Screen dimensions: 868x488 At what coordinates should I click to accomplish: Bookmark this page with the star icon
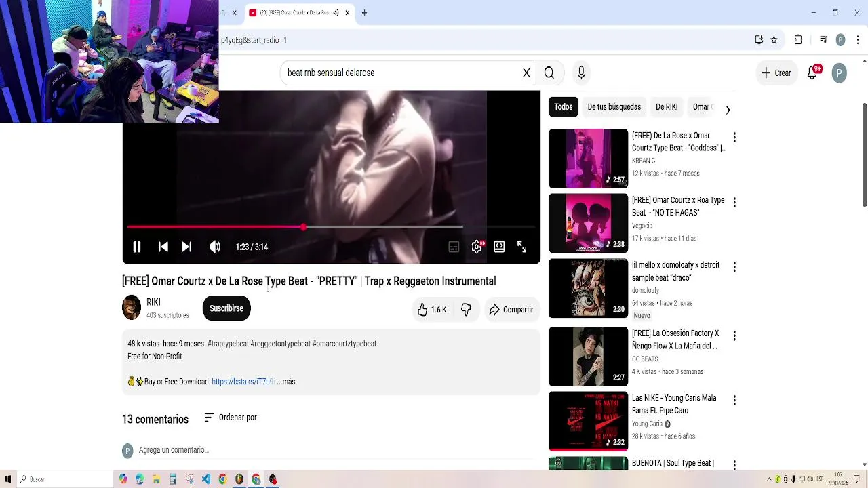tap(774, 40)
